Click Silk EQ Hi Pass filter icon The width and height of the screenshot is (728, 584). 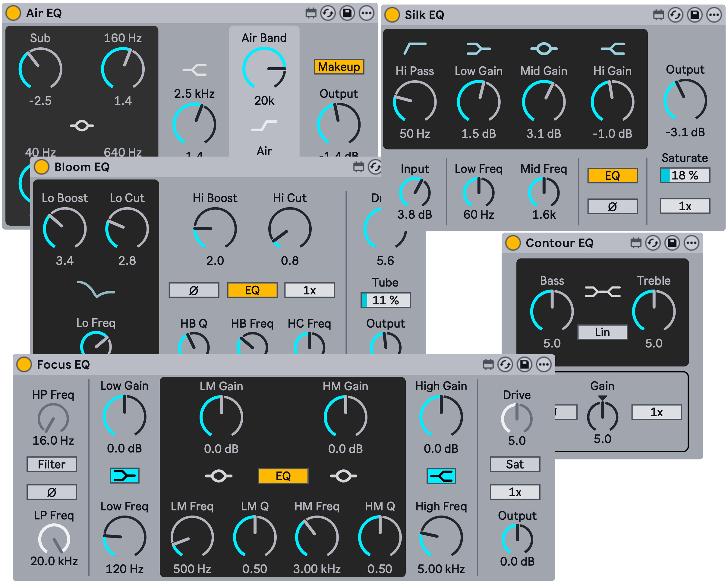(x=415, y=49)
